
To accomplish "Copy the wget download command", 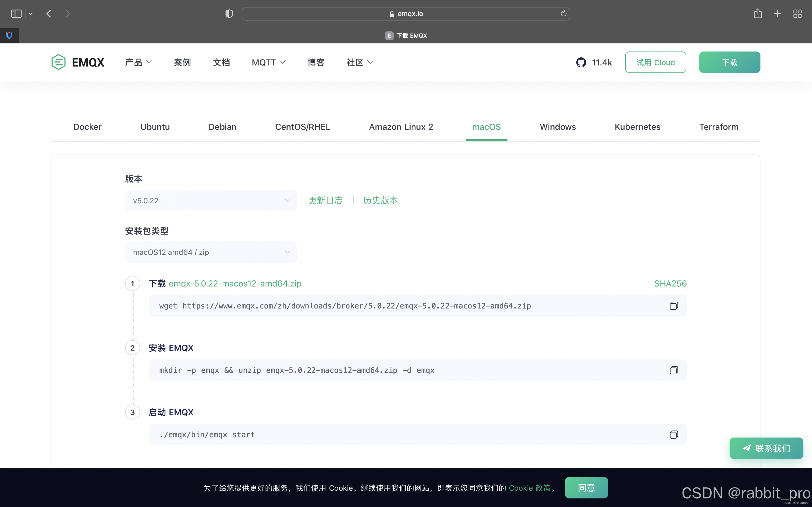I will tap(673, 306).
